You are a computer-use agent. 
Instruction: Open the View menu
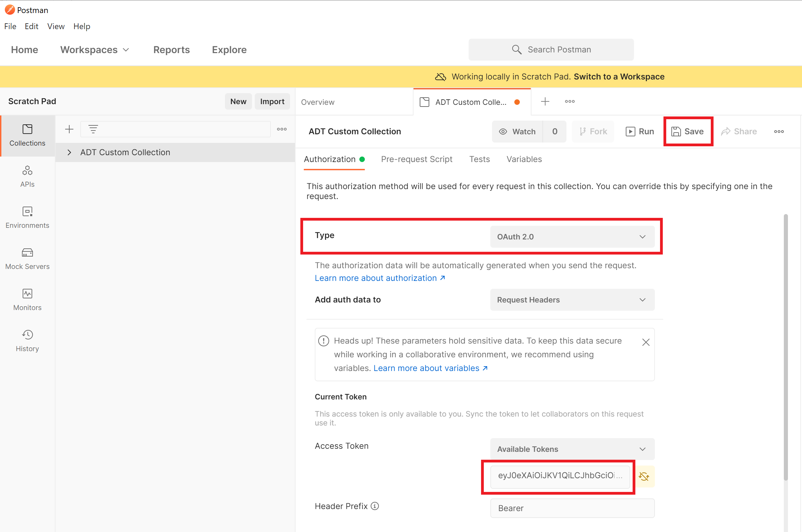(56, 26)
